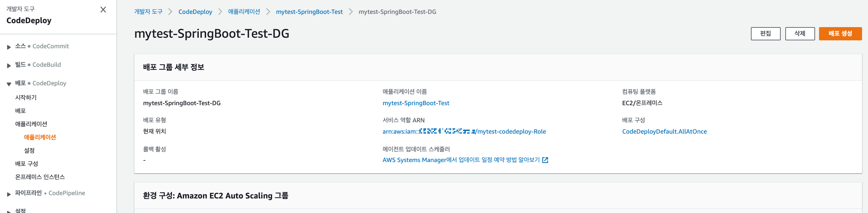Image resolution: width=868 pixels, height=213 pixels.
Task: Click 개발자 도구 breadcrumb link
Action: tap(148, 12)
